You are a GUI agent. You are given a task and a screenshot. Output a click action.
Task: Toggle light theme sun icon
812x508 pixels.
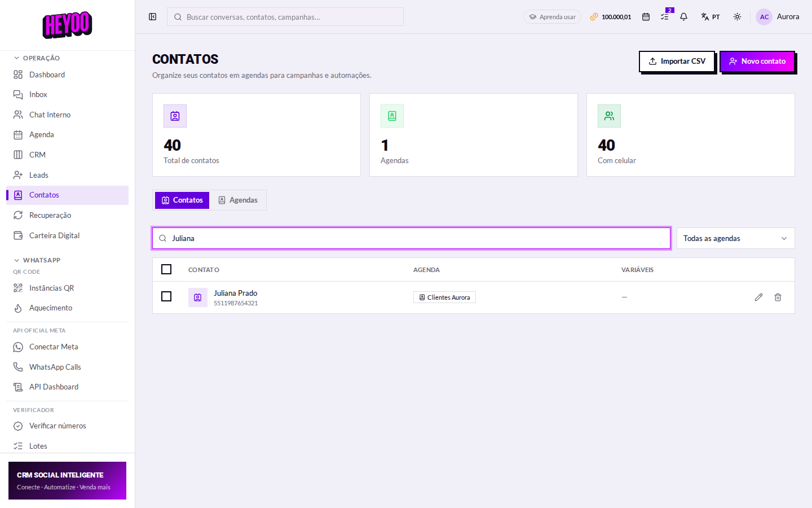737,17
